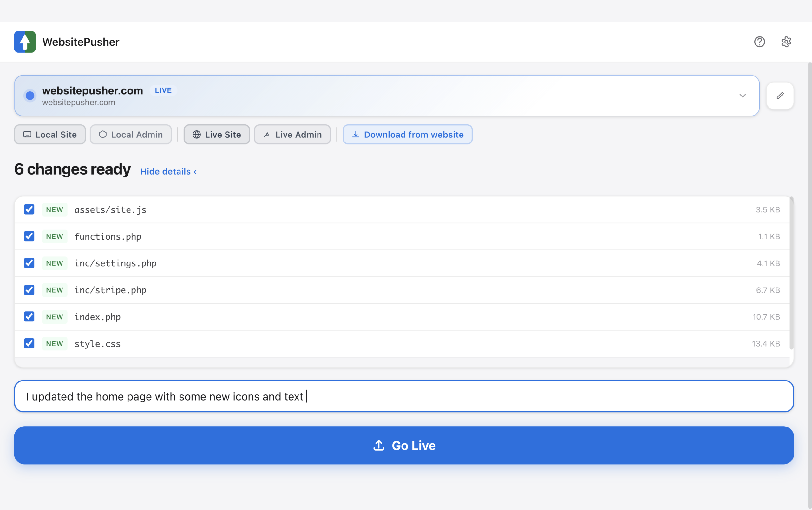Uncheck assets/site.js checkbox
Screen dimensions: 812x510
[29, 209]
